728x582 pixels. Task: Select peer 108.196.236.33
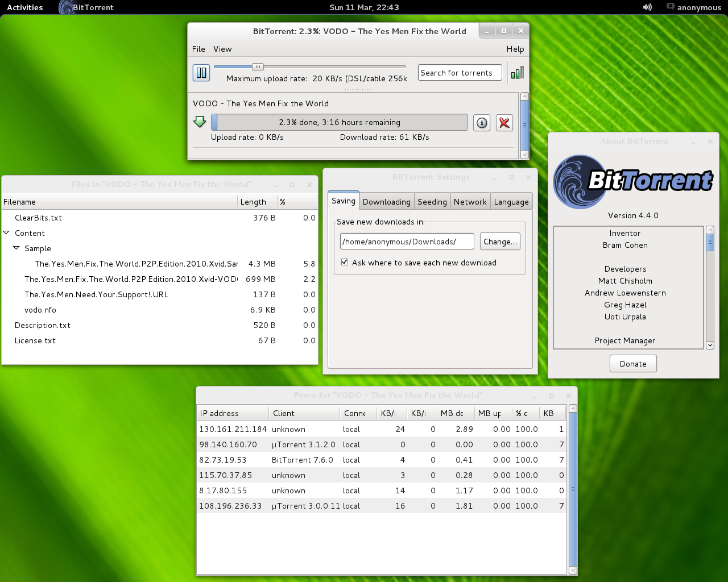(x=382, y=506)
